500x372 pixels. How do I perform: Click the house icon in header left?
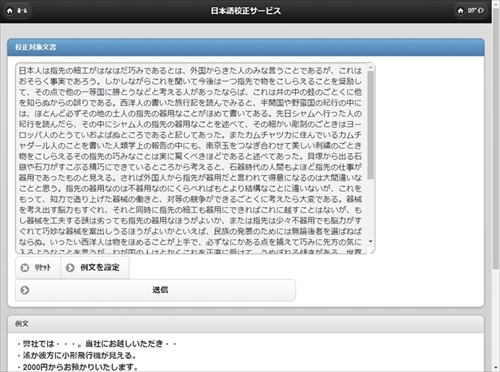[10, 11]
